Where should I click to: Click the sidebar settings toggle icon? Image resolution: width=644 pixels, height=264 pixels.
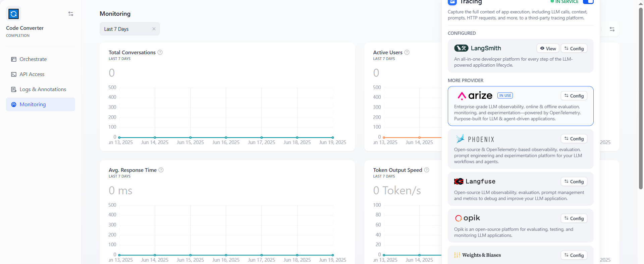[71, 14]
